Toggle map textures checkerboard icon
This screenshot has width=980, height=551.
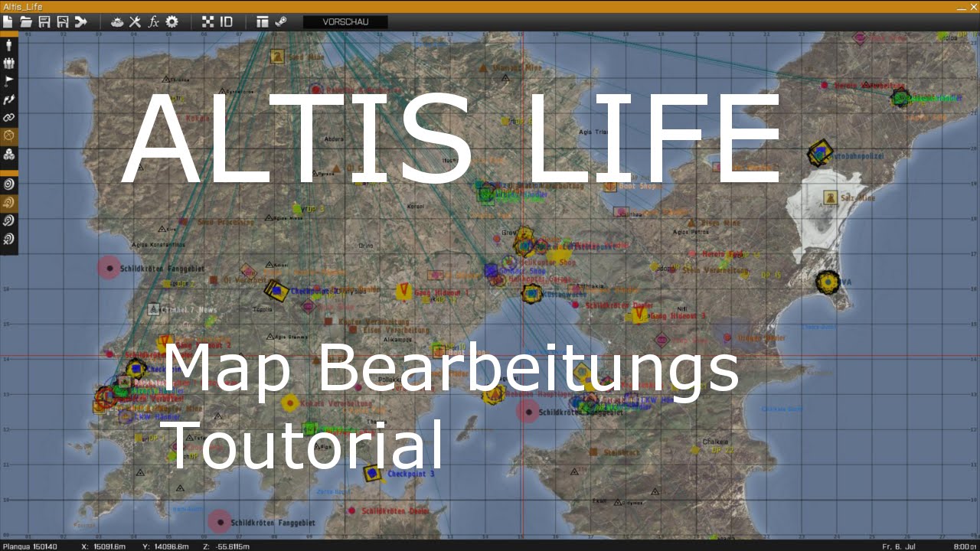tap(207, 21)
